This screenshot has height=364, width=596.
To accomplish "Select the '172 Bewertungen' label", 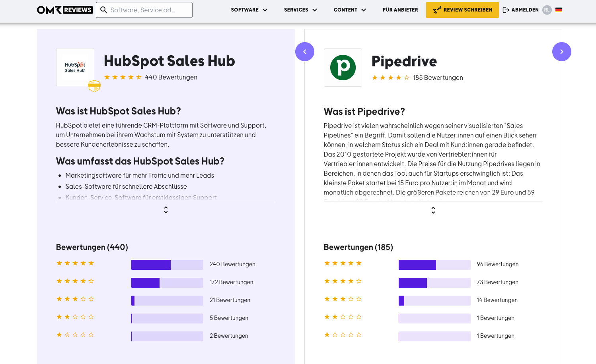I will click(x=231, y=282).
